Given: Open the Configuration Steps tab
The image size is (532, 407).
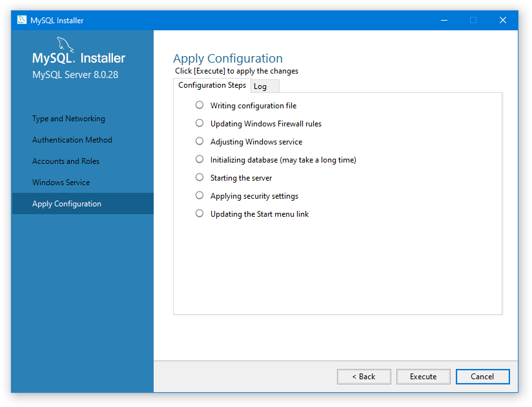Looking at the screenshot, I should [x=212, y=85].
